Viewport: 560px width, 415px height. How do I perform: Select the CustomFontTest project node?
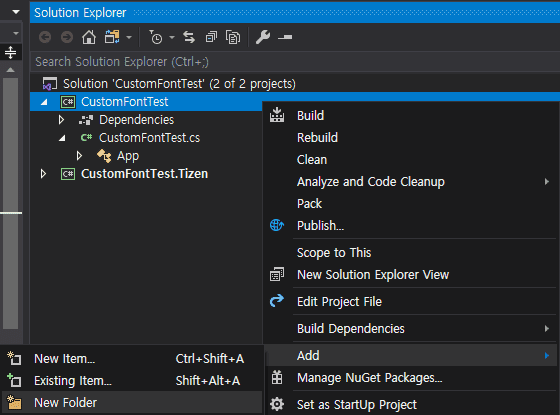[124, 102]
